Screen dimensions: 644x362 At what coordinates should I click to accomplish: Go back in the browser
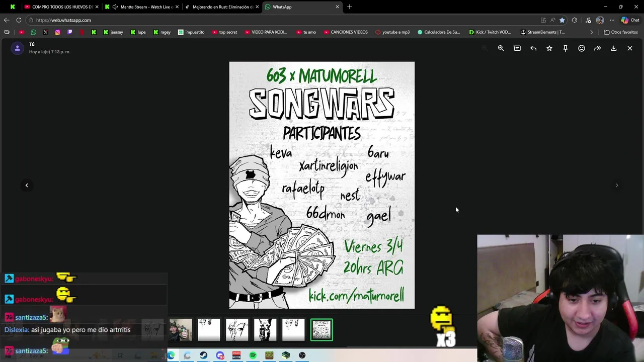[x=7, y=20]
